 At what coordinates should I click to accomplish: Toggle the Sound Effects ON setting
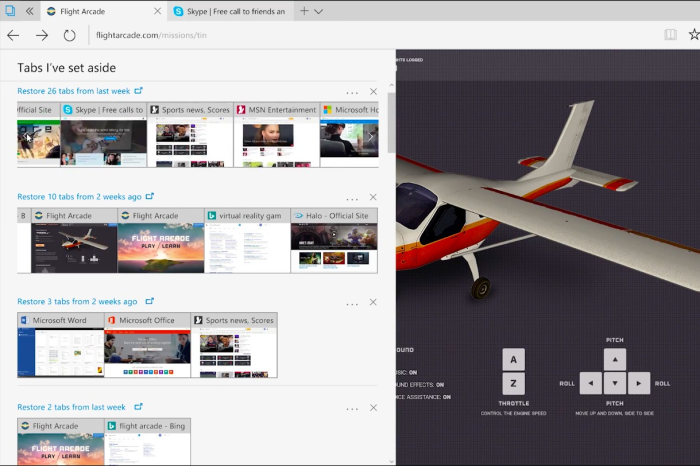click(x=420, y=385)
